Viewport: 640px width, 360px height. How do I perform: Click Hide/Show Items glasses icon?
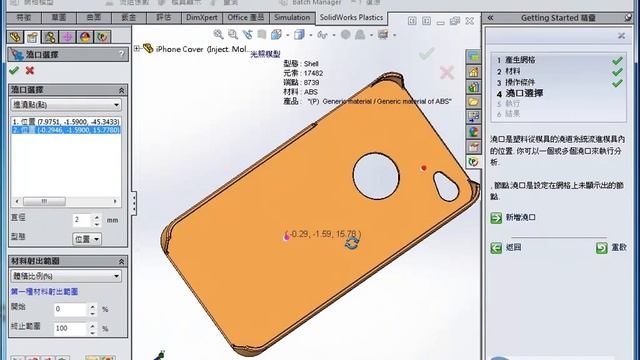click(322, 35)
